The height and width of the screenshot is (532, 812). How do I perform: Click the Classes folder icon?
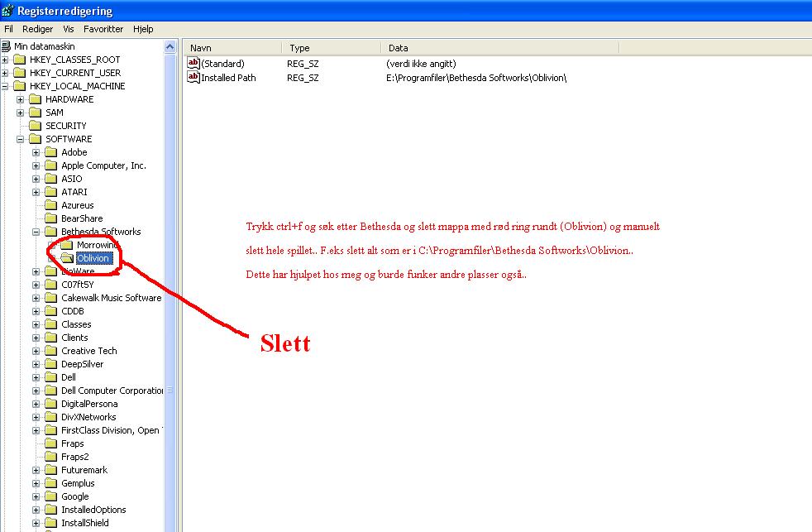point(51,324)
